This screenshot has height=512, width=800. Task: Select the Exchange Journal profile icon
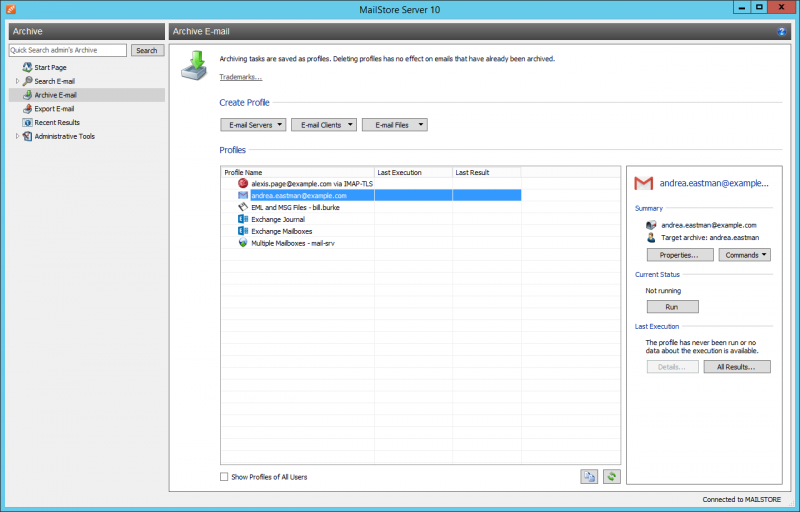[243, 219]
